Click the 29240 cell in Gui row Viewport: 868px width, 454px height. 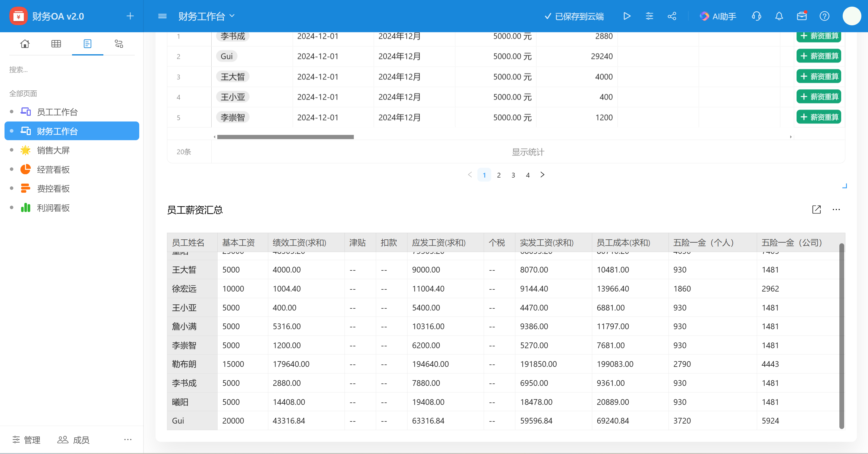[x=577, y=56]
